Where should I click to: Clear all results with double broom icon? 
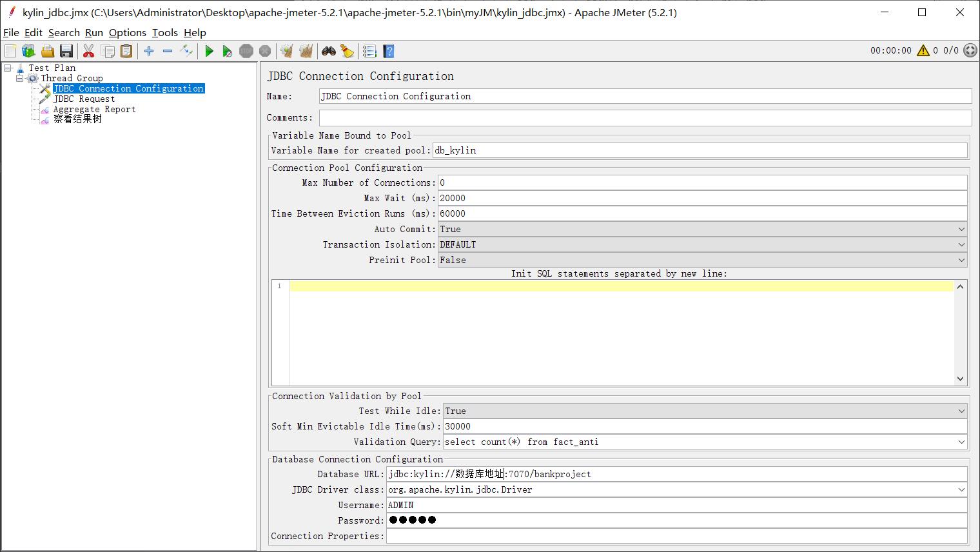tap(306, 51)
